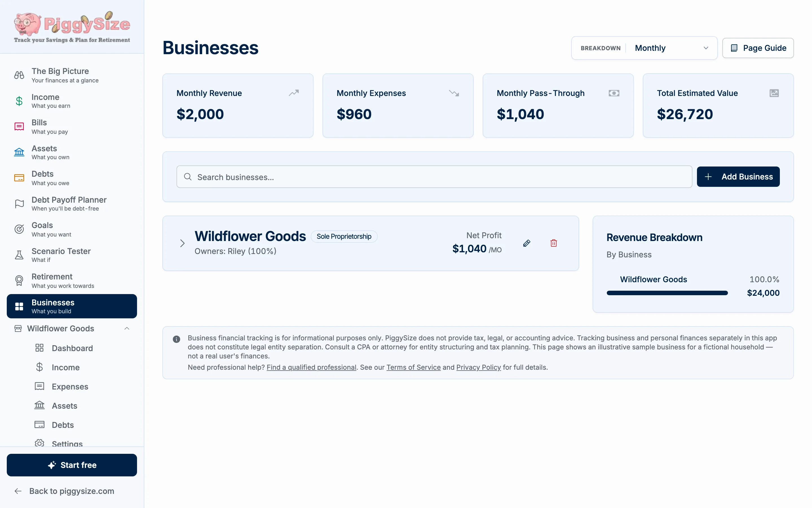Select the Businesses nav item

coord(72,306)
